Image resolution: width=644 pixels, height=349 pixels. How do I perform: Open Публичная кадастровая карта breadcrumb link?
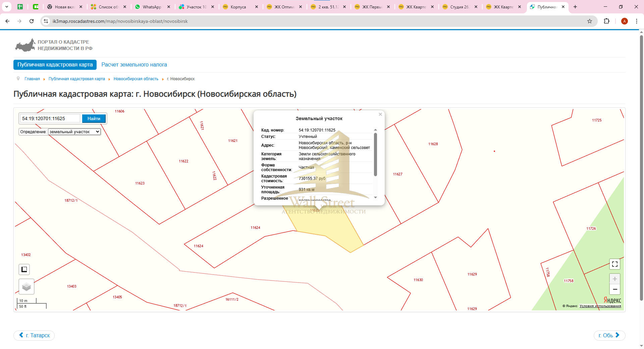77,79
